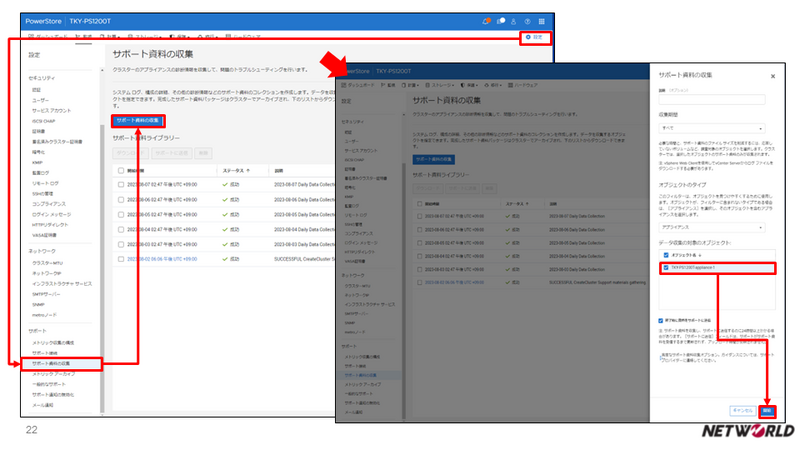The width and height of the screenshot is (800, 450).
Task: Open ストレージ menu in right window
Action: tap(439, 85)
